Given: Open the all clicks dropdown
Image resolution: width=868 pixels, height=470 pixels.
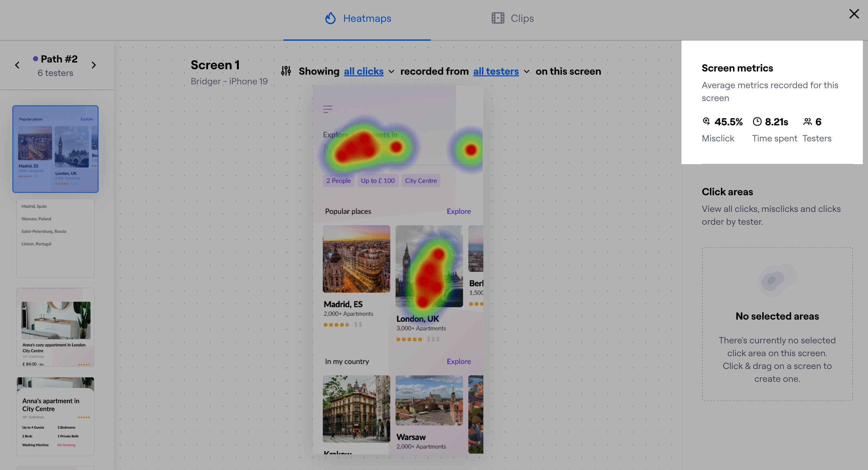Looking at the screenshot, I should [x=364, y=71].
